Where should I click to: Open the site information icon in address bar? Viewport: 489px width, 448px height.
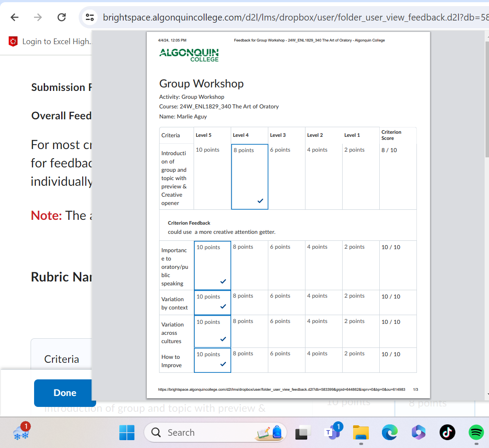[x=90, y=17]
